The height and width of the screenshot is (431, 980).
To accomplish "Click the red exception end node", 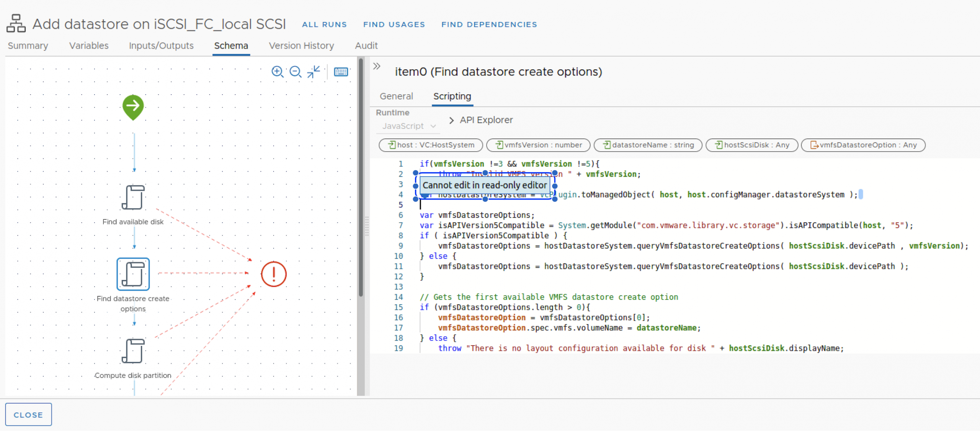I will point(274,274).
